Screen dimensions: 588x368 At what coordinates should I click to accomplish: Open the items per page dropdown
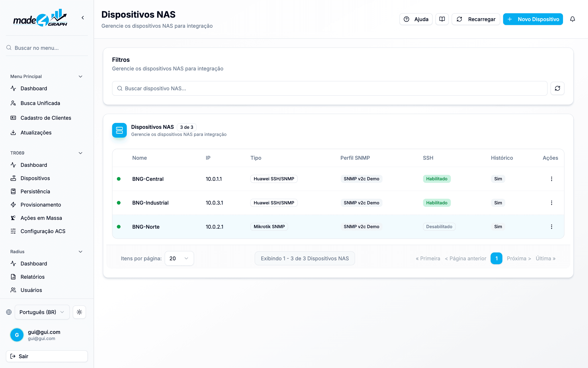[x=179, y=258]
